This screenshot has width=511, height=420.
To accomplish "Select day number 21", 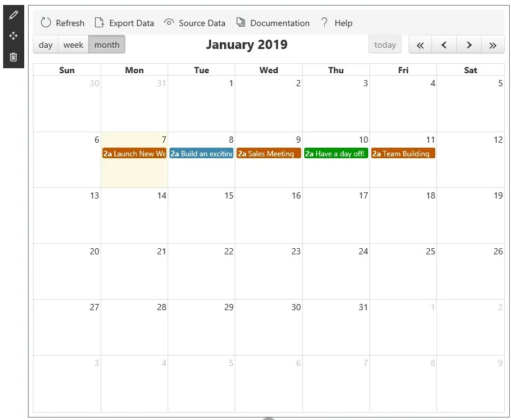I will (161, 251).
